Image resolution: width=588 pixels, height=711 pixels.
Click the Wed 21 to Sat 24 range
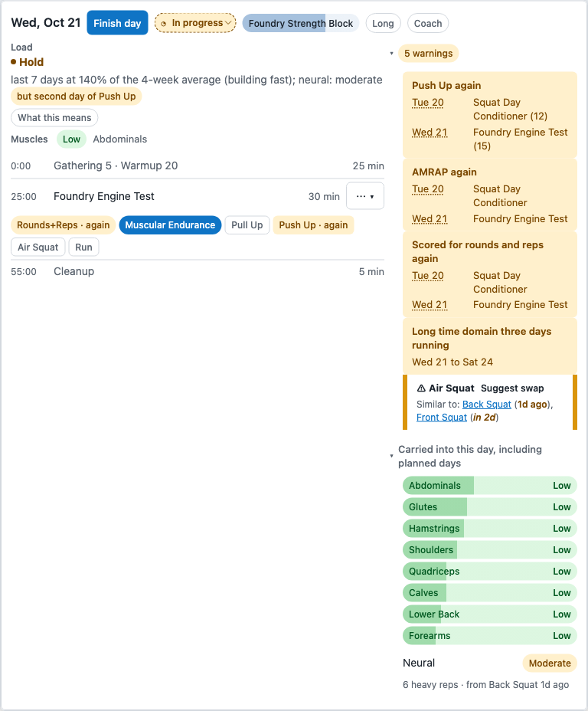(x=452, y=362)
